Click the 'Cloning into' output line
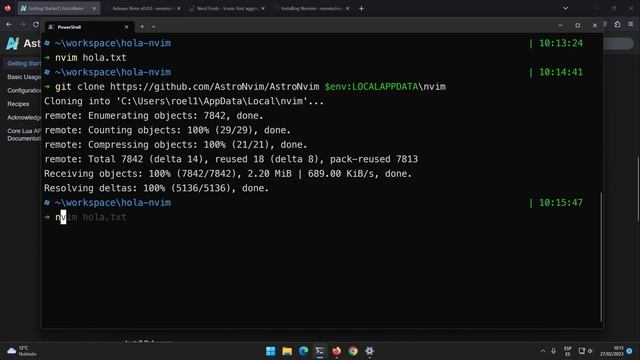Image resolution: width=640 pixels, height=360 pixels. (184, 101)
